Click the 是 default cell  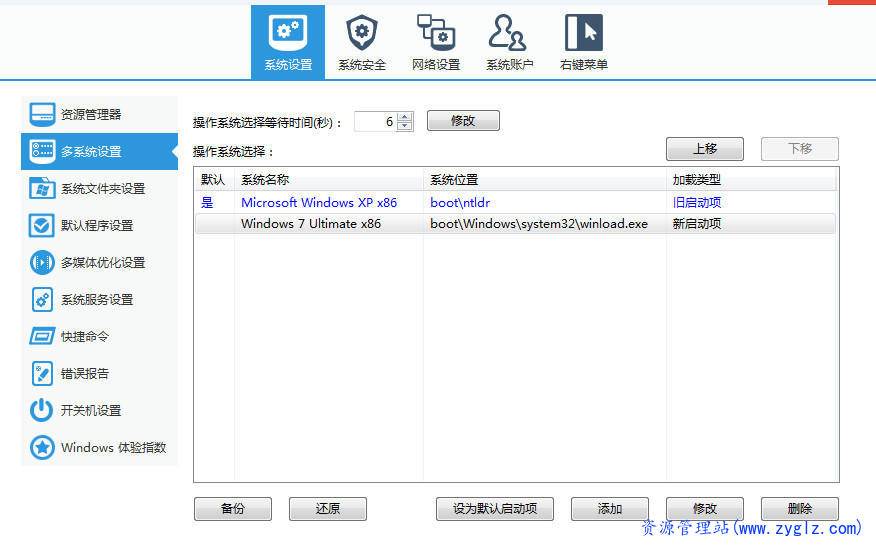point(207,203)
